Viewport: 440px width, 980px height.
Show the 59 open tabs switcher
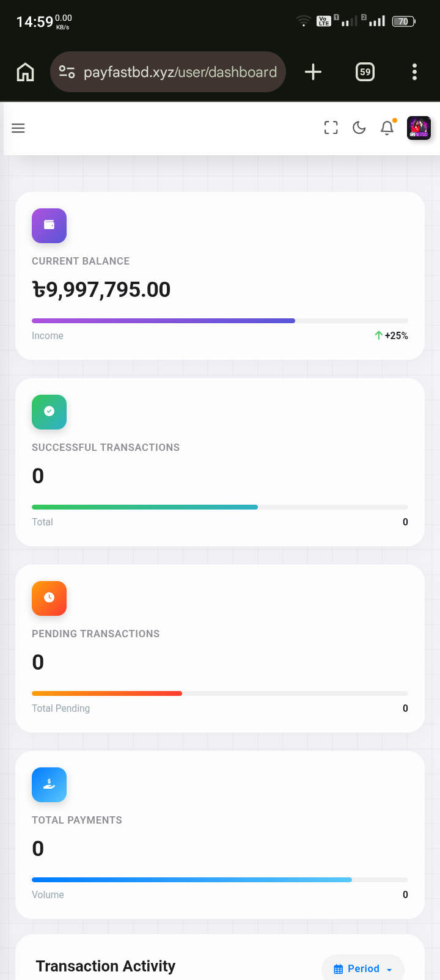click(x=365, y=72)
